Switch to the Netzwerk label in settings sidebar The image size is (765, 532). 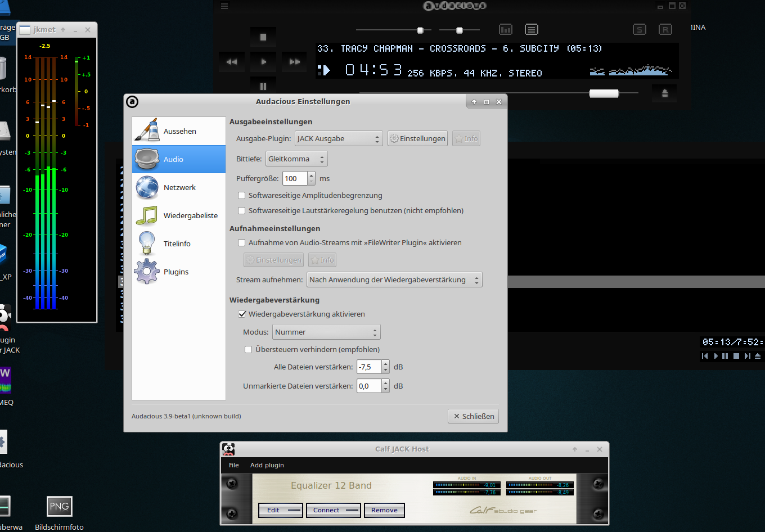179,188
